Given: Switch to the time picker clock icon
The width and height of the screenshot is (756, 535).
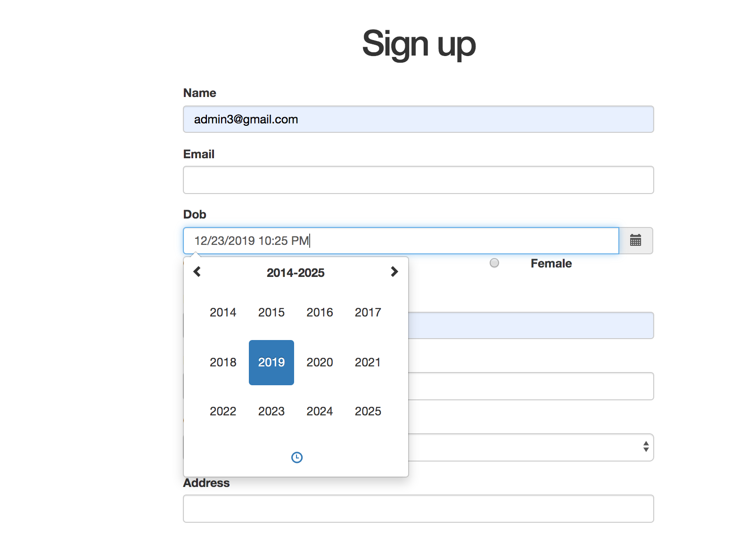Looking at the screenshot, I should 296,457.
